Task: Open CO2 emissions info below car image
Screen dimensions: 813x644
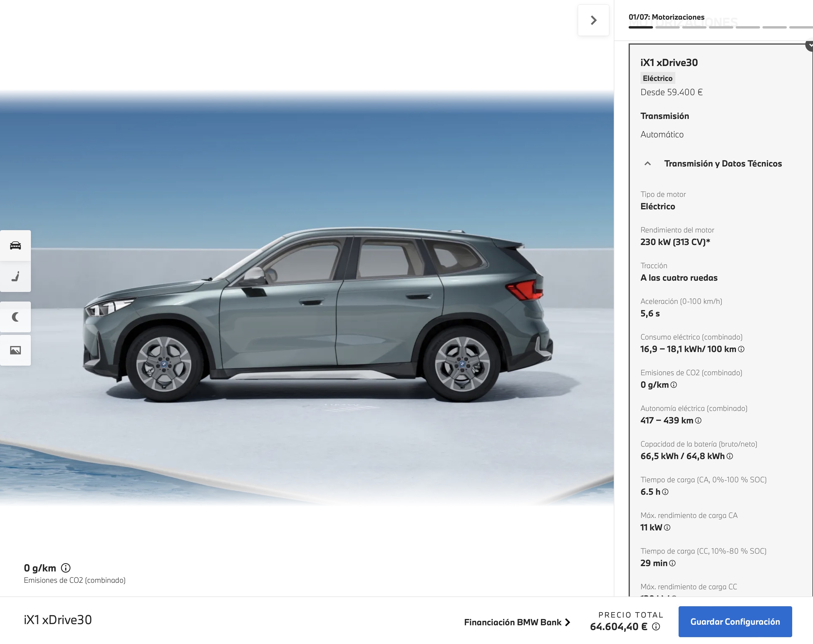Action: [x=66, y=568]
